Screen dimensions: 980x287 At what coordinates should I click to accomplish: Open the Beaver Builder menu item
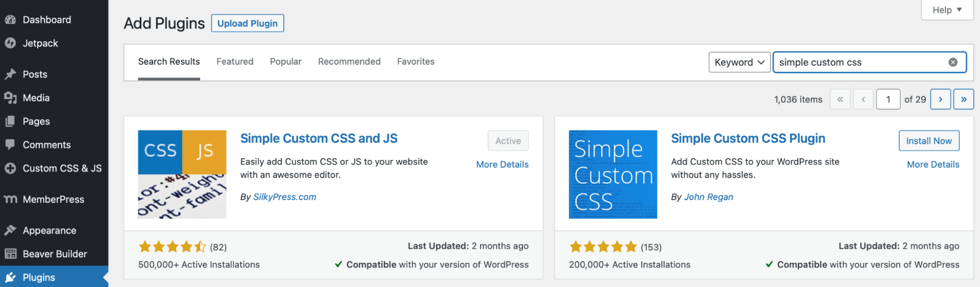tap(54, 254)
